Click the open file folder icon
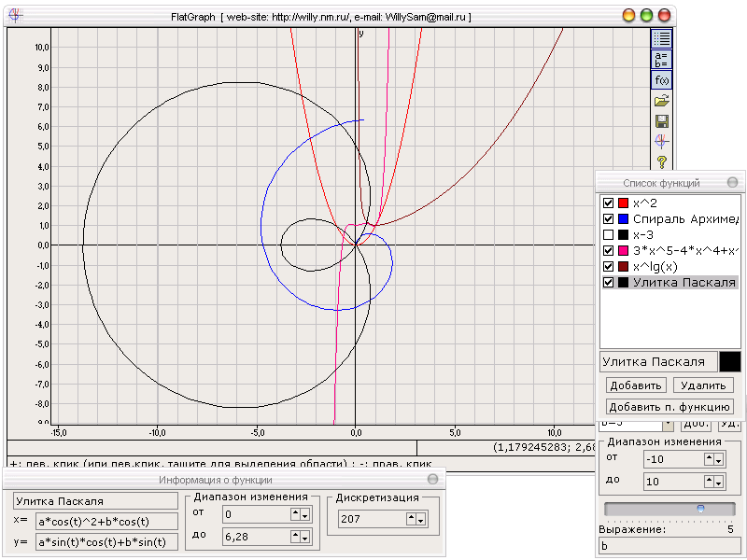747x560 pixels. [661, 101]
